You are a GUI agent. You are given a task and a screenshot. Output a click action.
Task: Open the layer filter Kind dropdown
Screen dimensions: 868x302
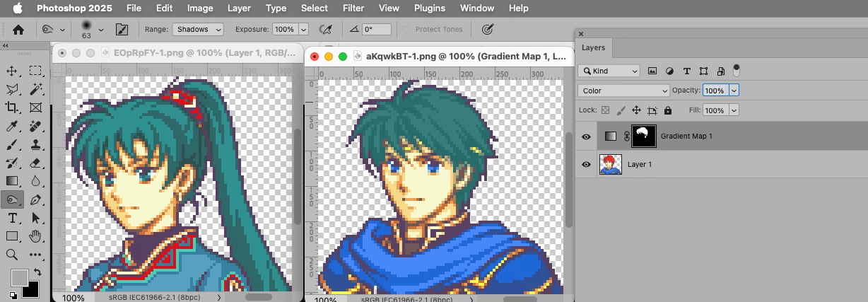point(609,71)
